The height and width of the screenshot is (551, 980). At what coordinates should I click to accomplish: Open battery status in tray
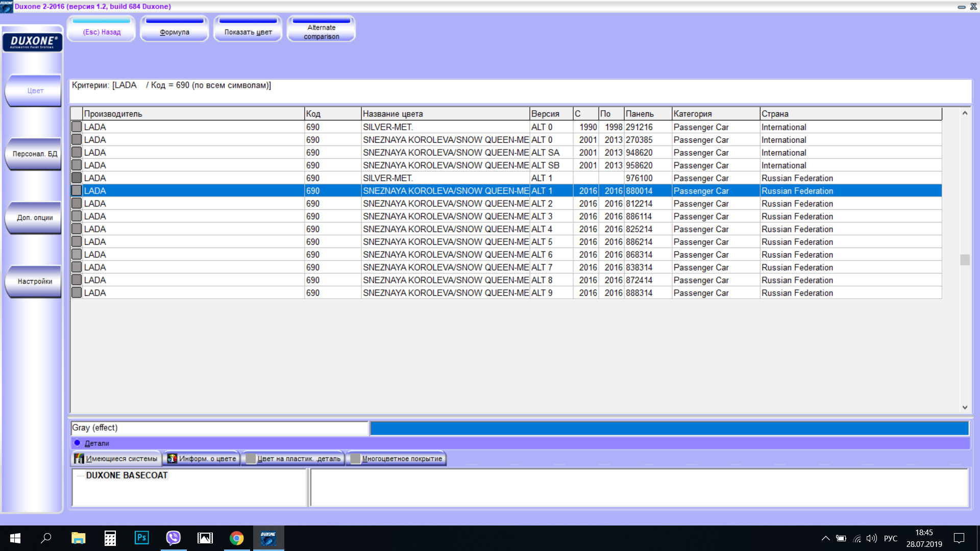pos(841,538)
